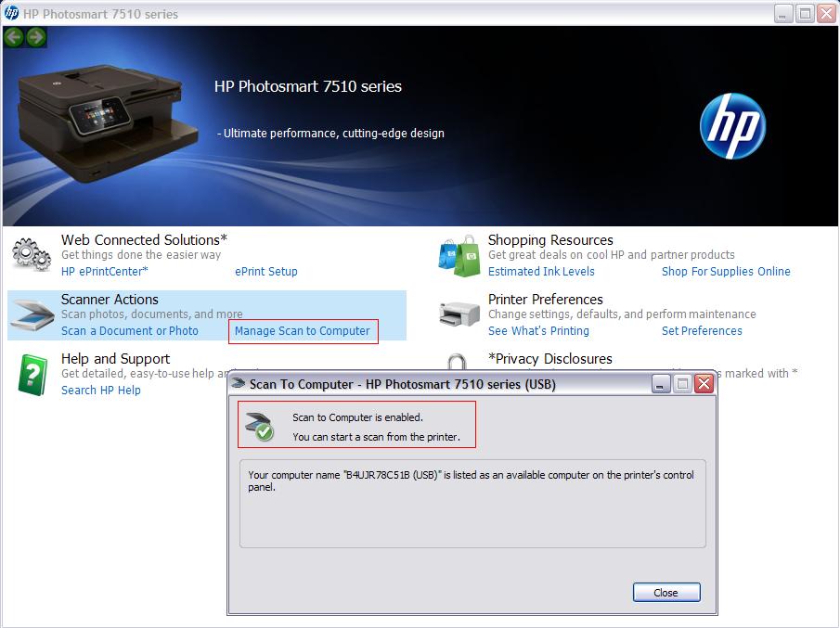Minimize the Scan To Computer dialog

(x=661, y=383)
